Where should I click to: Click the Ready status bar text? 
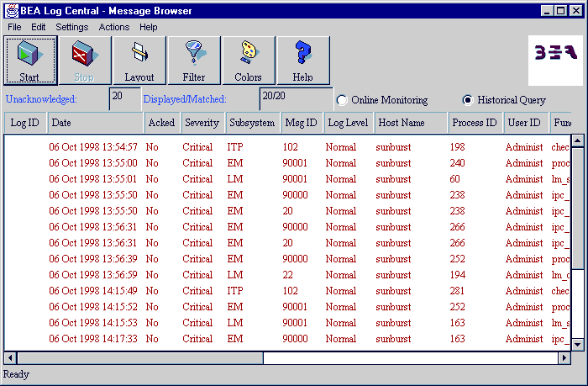click(x=16, y=374)
